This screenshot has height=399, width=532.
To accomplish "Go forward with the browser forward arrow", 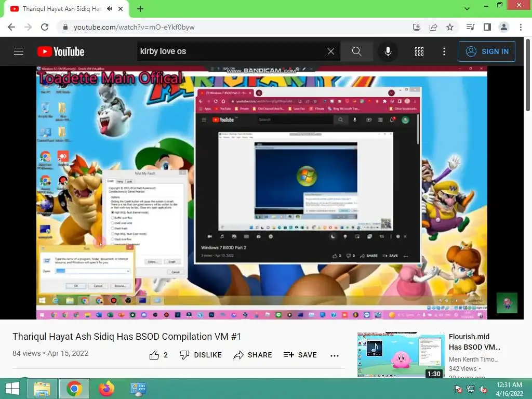I will 28,27.
